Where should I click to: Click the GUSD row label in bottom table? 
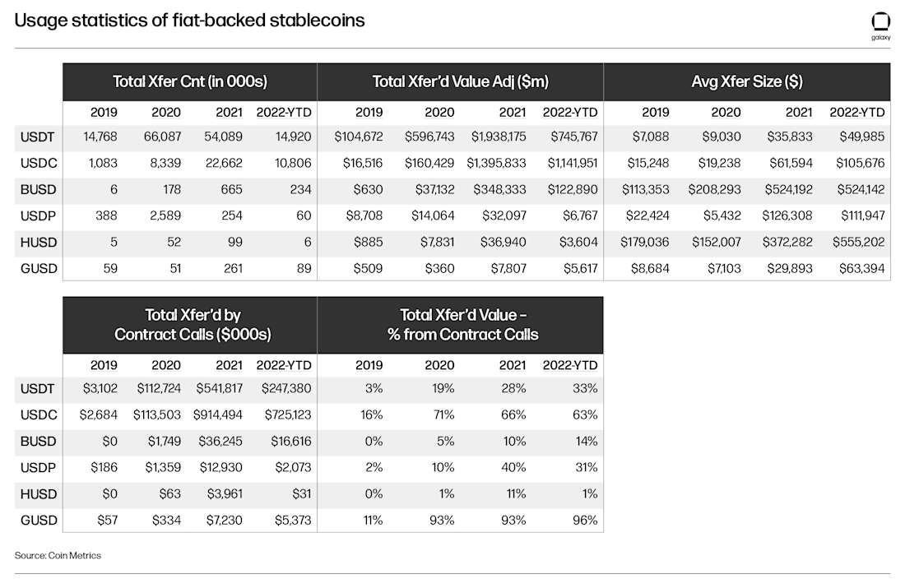(x=39, y=521)
